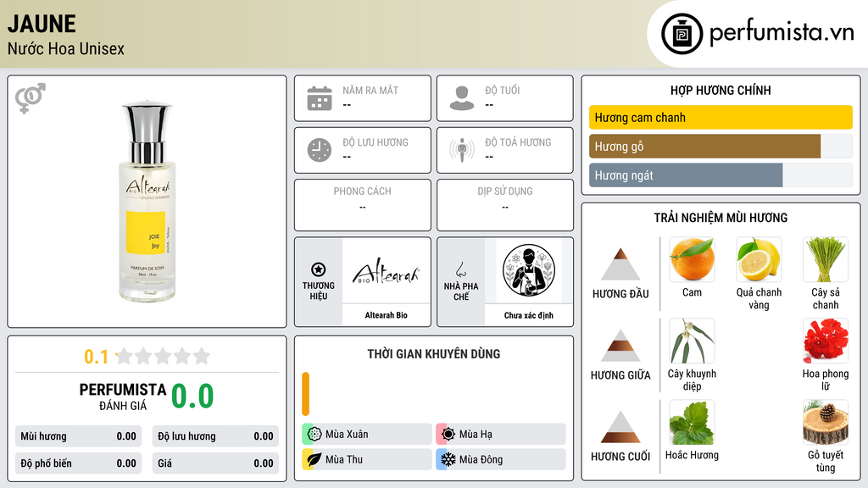The height and width of the screenshot is (488, 868).
Task: Click the Hương đầu pyramid icon
Action: pos(620,264)
